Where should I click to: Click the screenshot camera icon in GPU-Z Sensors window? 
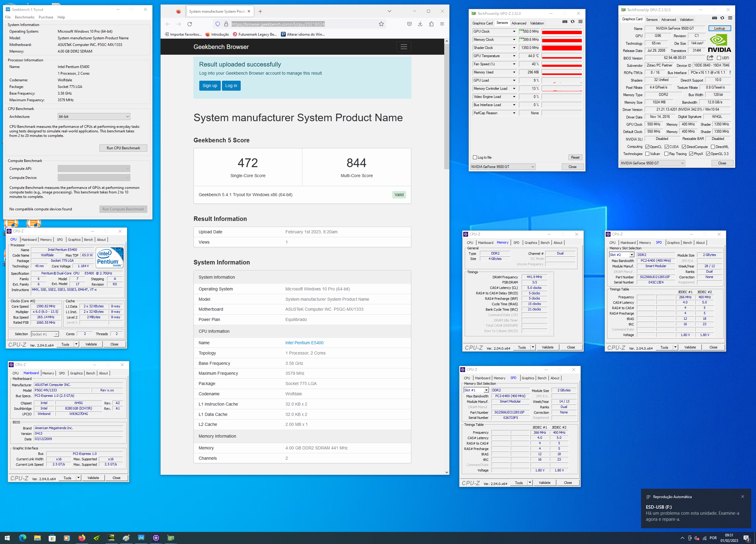(x=565, y=22)
